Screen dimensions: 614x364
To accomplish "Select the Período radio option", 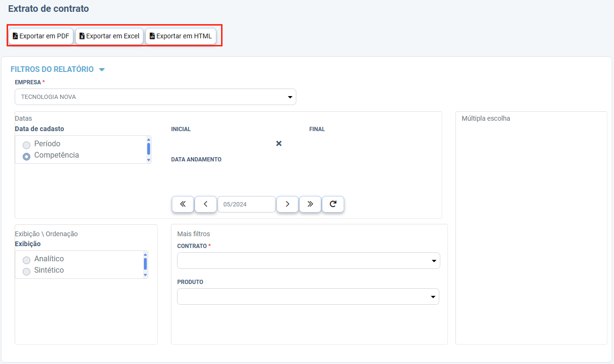I will pos(27,144).
